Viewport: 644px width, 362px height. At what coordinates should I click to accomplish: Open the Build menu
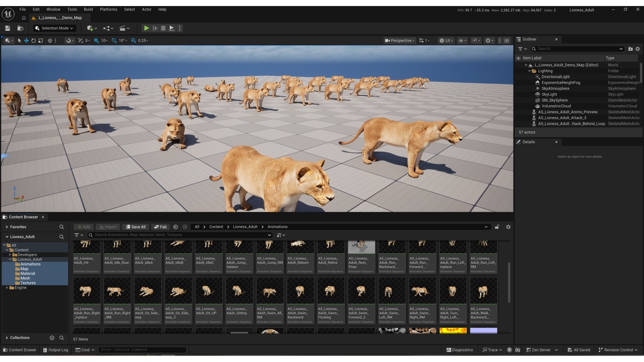click(x=88, y=9)
